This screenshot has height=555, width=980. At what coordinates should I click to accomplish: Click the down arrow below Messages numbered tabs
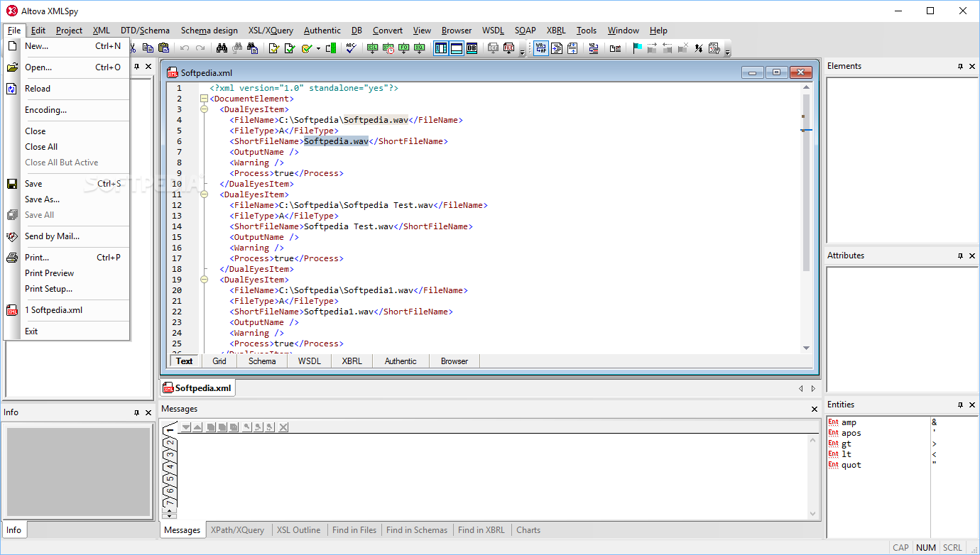coord(170,515)
